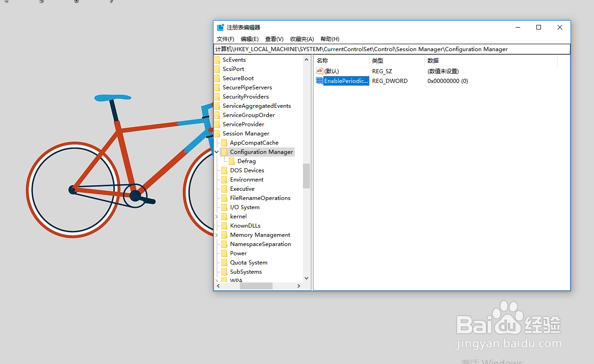594x364 pixels.
Task: Click the ScsiPort folder icon
Action: pos(217,69)
